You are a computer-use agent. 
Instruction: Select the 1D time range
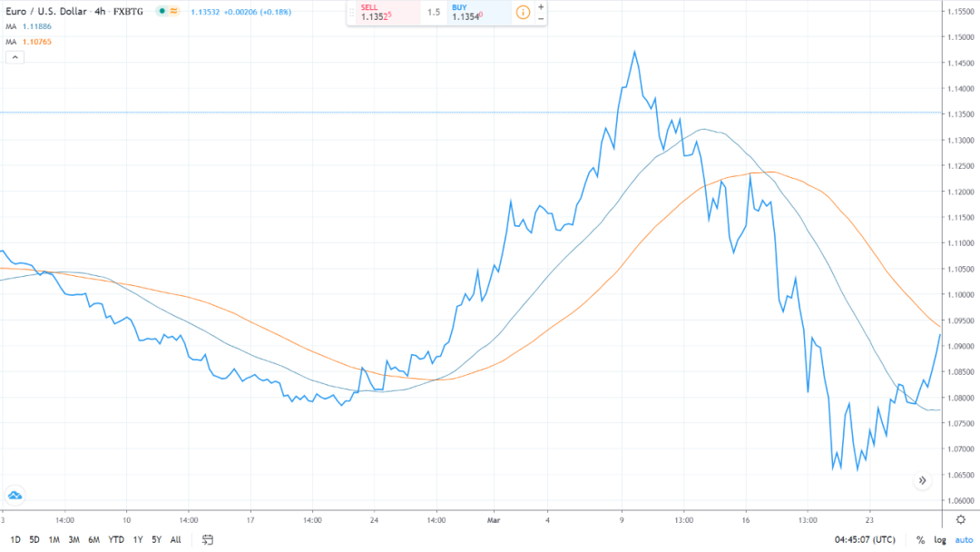(15, 539)
